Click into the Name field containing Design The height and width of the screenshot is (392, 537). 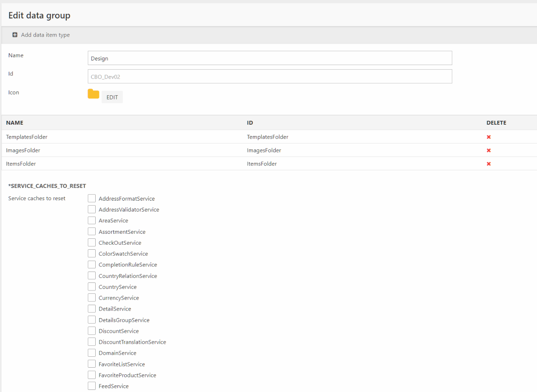point(270,58)
